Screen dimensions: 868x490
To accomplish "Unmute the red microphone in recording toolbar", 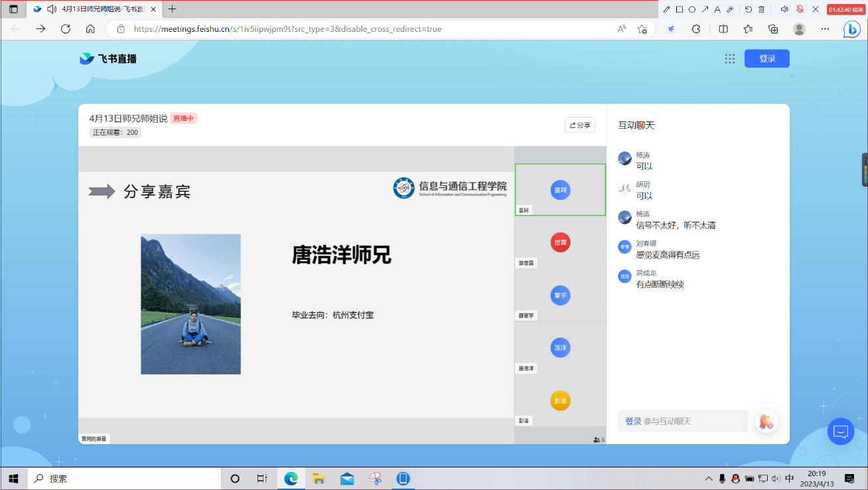I will pos(800,9).
